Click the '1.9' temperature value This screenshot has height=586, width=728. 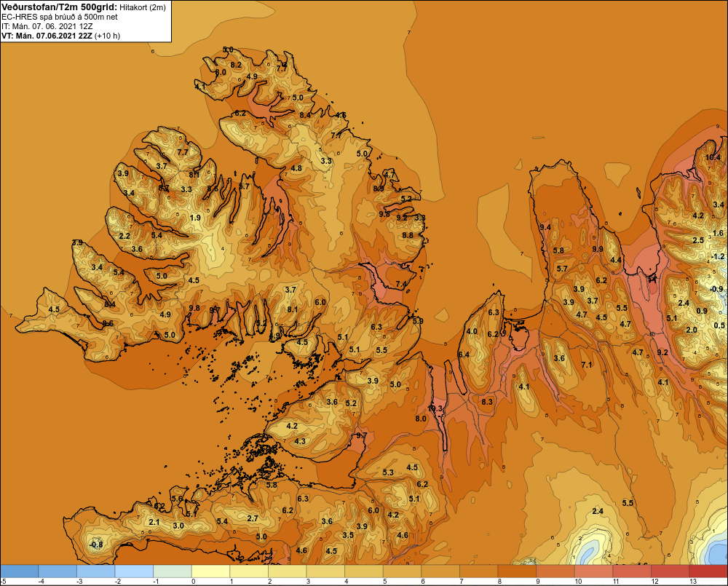[195, 218]
